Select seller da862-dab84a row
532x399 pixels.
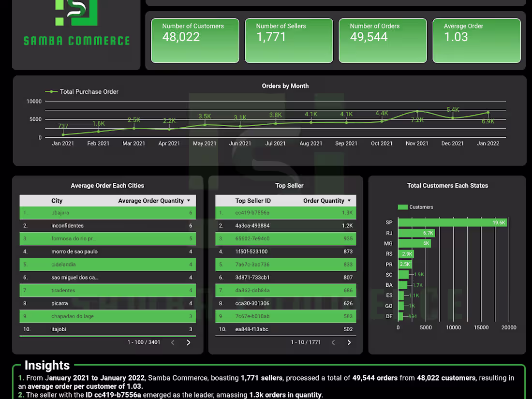286,291
